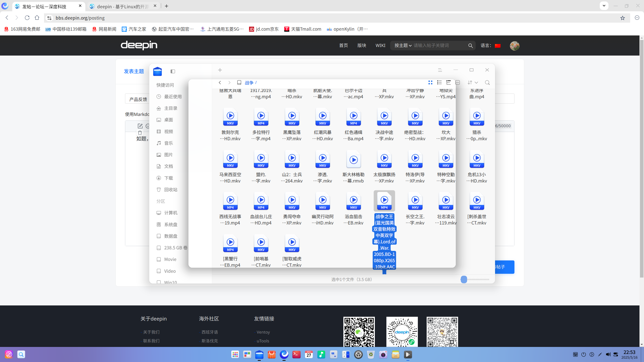The width and height of the screenshot is (644, 362).
Task: Open language selector flag
Action: click(498, 46)
